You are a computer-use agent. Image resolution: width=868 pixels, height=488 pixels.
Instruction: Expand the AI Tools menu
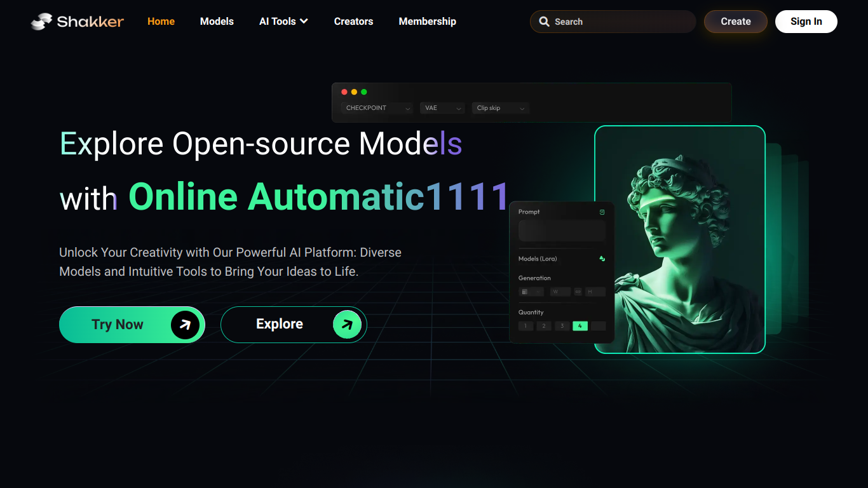pos(283,22)
